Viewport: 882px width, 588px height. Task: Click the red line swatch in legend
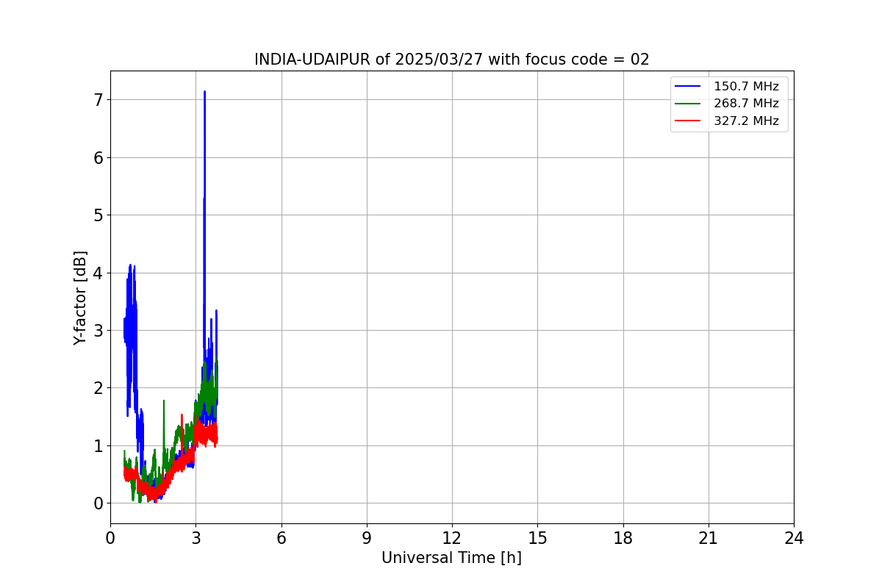pos(688,121)
